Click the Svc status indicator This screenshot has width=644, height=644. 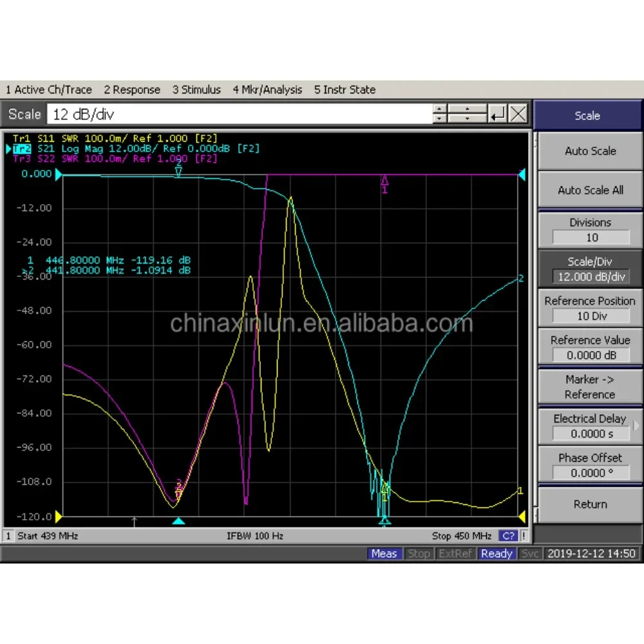(x=530, y=554)
